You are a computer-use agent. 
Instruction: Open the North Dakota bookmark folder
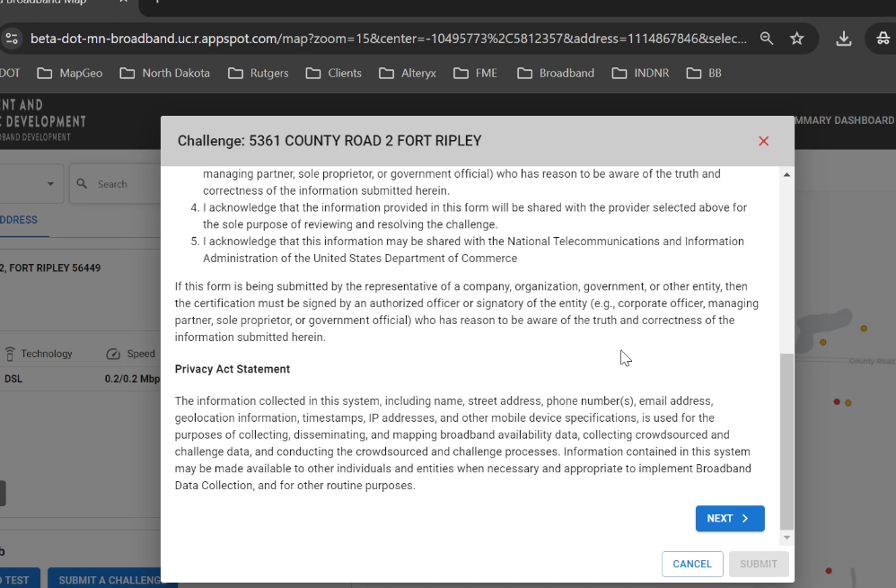click(165, 73)
